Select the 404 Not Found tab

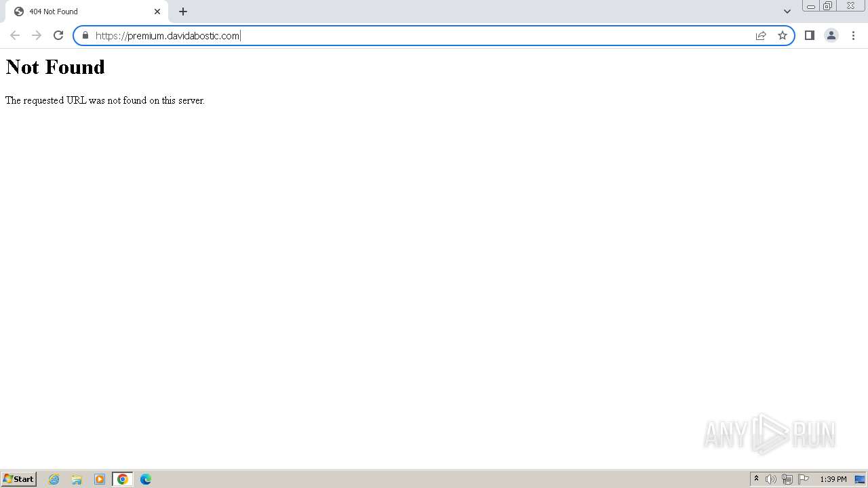[87, 12]
